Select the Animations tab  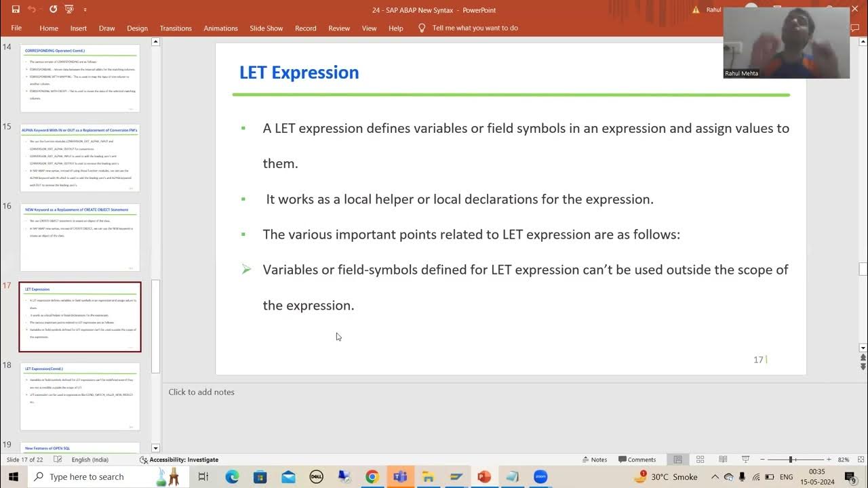click(220, 28)
